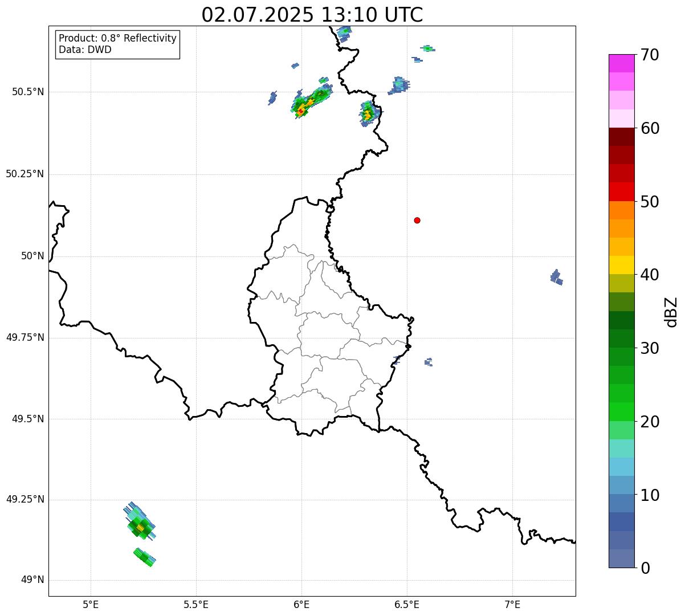Click the 50.25°N latitude tick label
The image size is (685, 616).
point(25,174)
